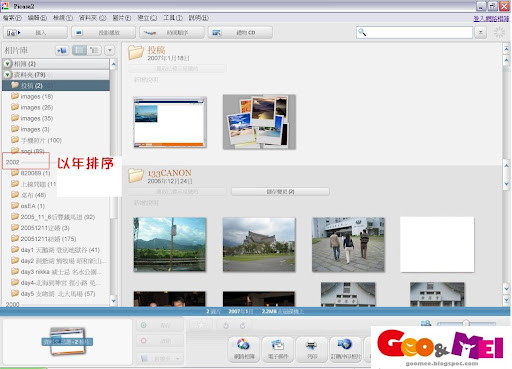This screenshot has width=512, height=369.
Task: Click the Print button
Action: [312, 349]
